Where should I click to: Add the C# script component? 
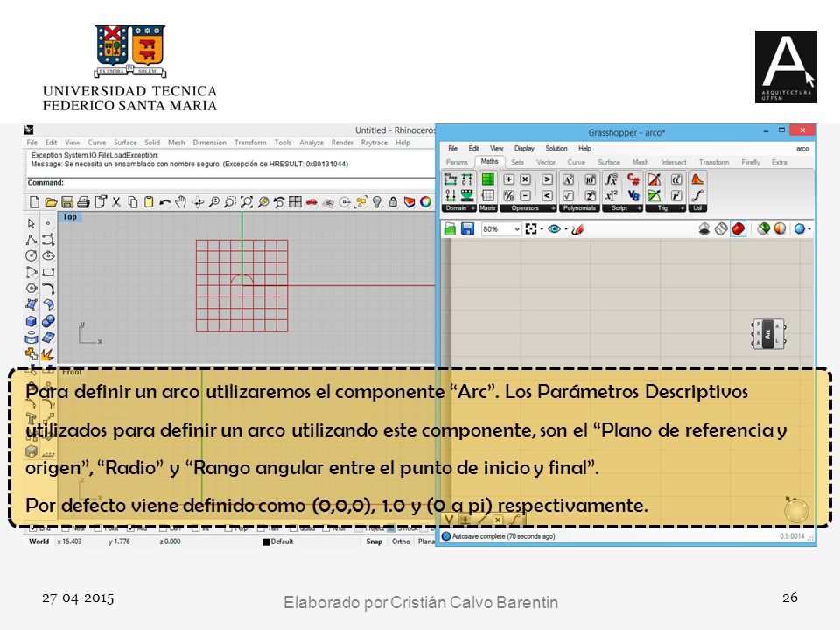[633, 178]
